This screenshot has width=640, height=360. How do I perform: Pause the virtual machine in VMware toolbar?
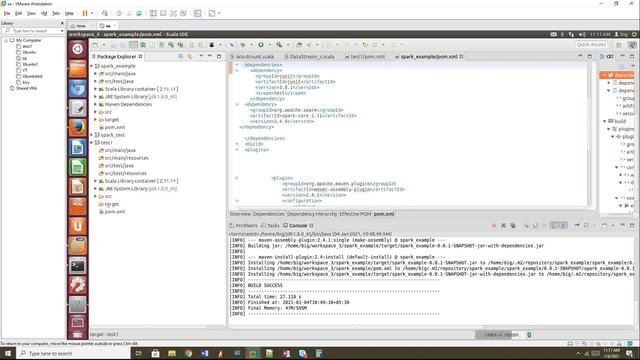85,13
